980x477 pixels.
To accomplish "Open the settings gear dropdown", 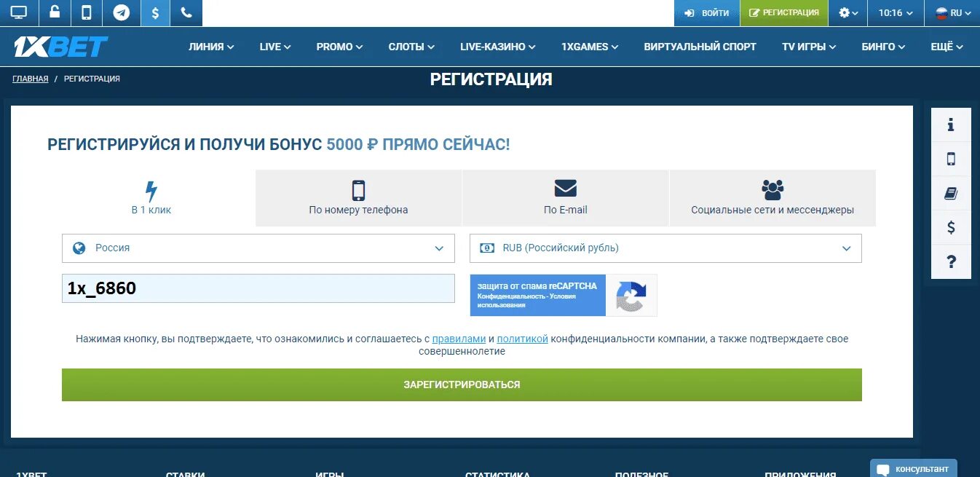I will 848,12.
